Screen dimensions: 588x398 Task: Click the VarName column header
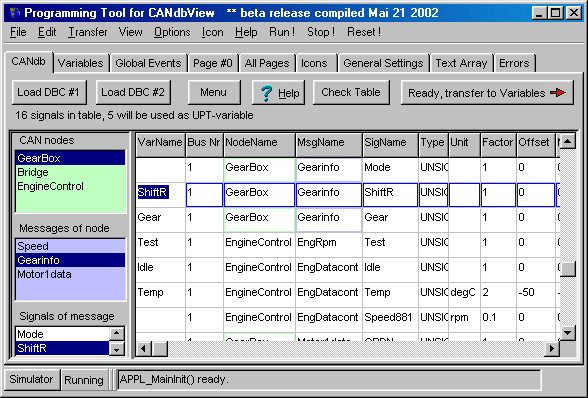point(160,145)
